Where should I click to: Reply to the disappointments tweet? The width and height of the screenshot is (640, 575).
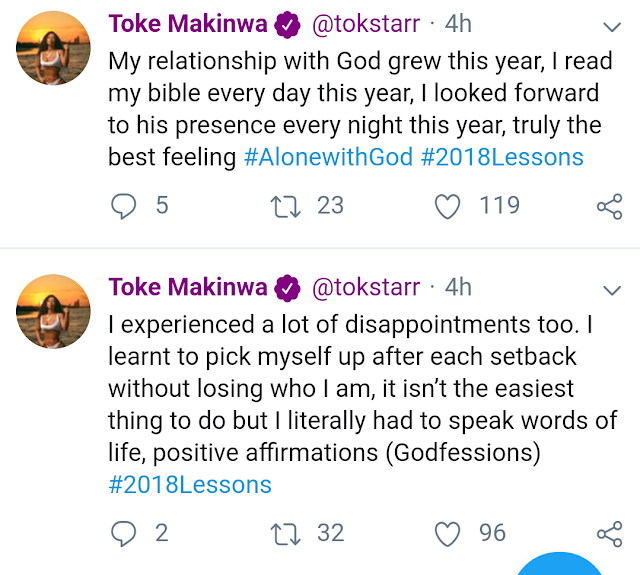click(123, 534)
